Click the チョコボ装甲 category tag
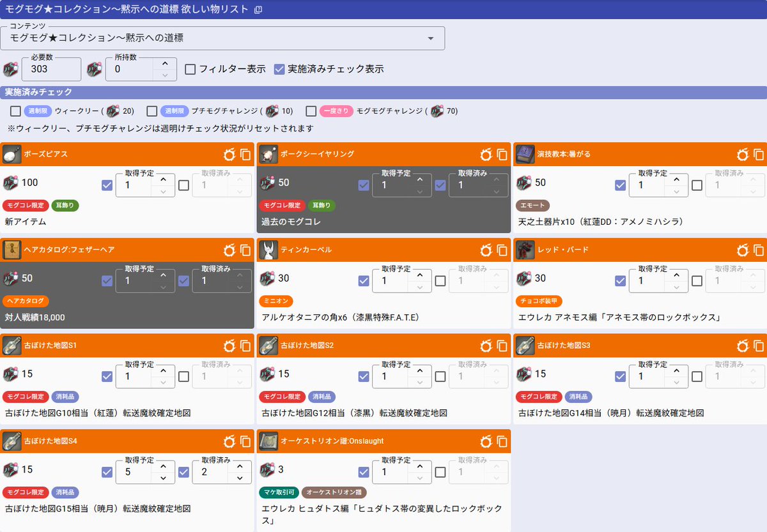This screenshot has height=532, width=767. [x=539, y=301]
